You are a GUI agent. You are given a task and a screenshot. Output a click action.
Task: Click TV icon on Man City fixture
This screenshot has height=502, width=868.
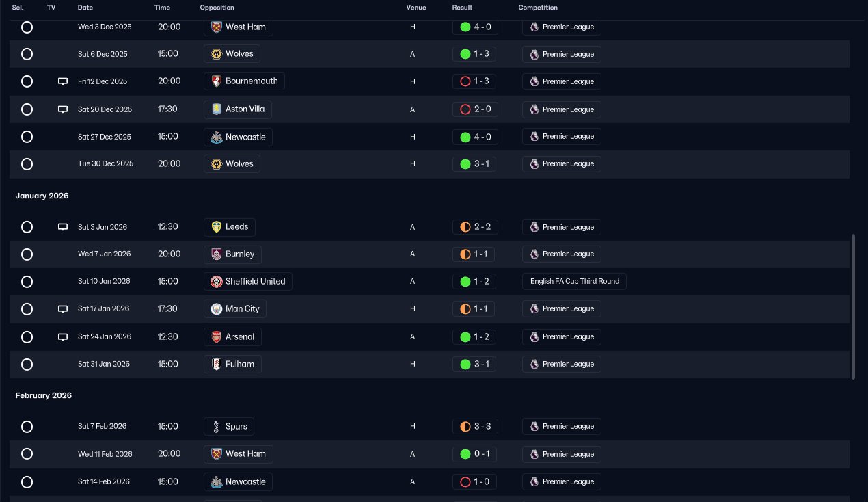click(63, 309)
